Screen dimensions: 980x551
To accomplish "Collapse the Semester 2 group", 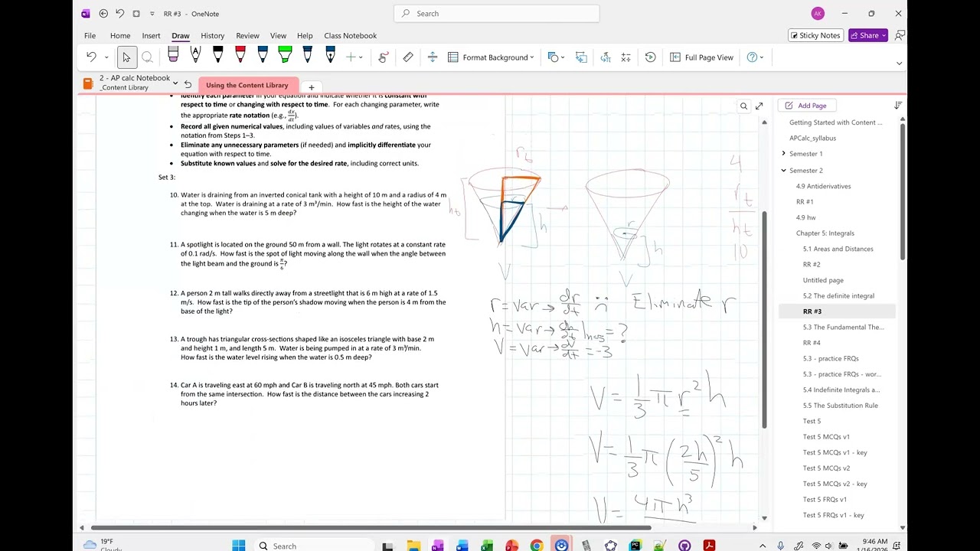I will [x=783, y=171].
